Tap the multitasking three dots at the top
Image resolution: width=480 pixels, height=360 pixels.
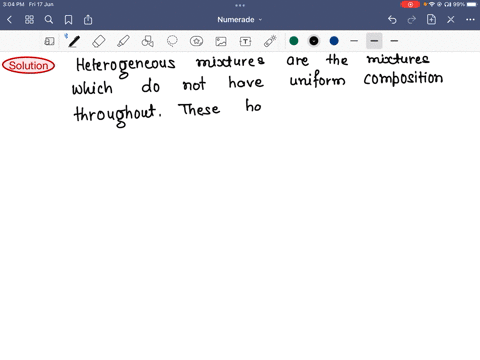tap(240, 5)
